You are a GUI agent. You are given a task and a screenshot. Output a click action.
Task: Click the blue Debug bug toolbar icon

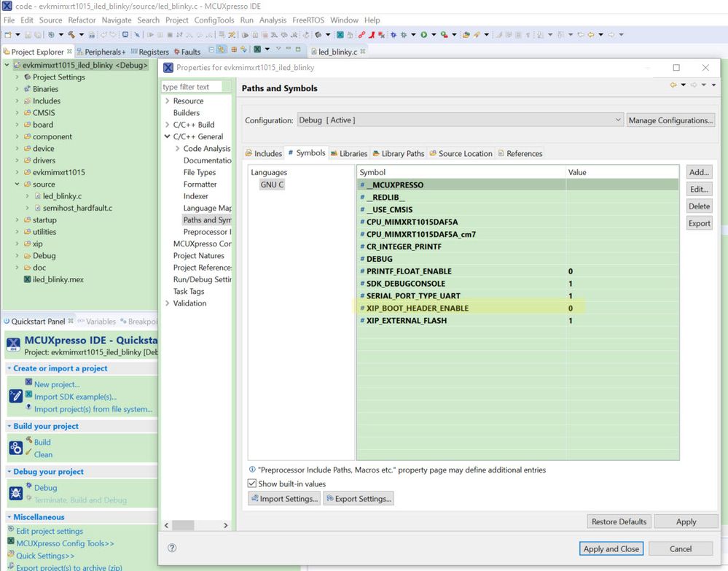coord(394,34)
